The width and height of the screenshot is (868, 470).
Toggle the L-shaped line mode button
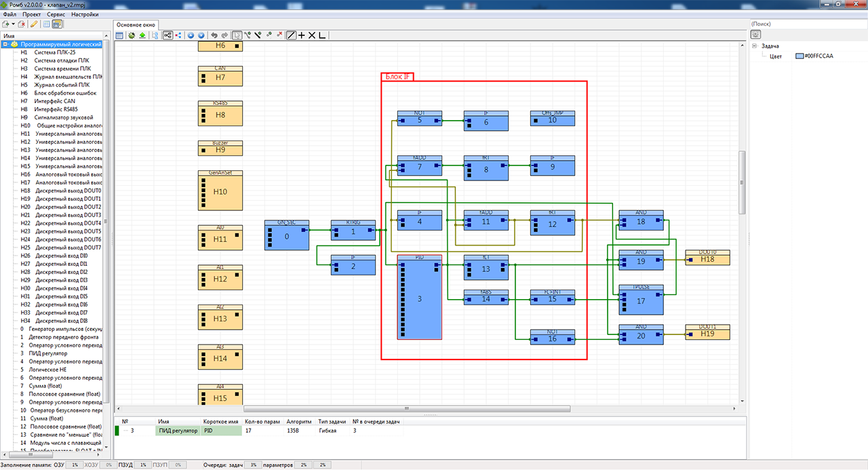[x=322, y=35]
